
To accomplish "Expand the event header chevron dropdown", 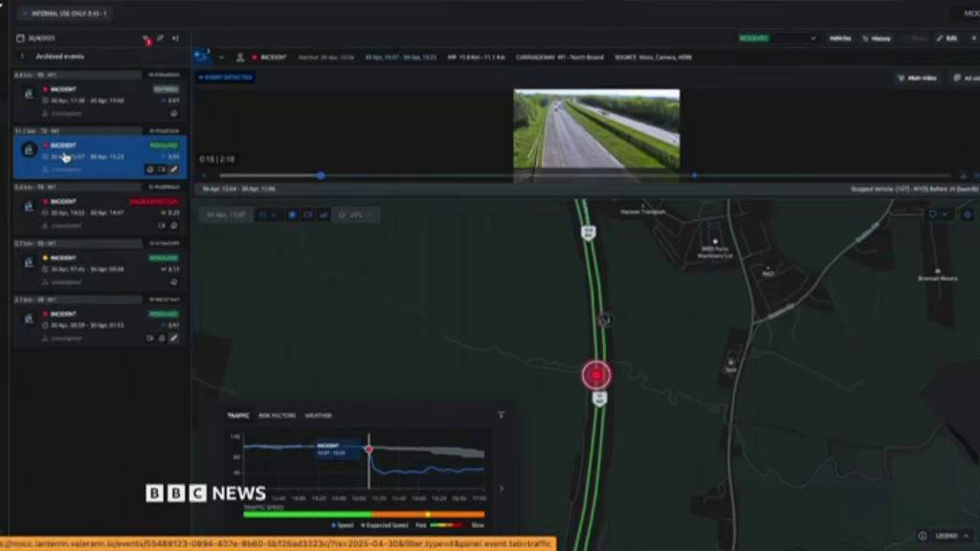I will tap(221, 57).
